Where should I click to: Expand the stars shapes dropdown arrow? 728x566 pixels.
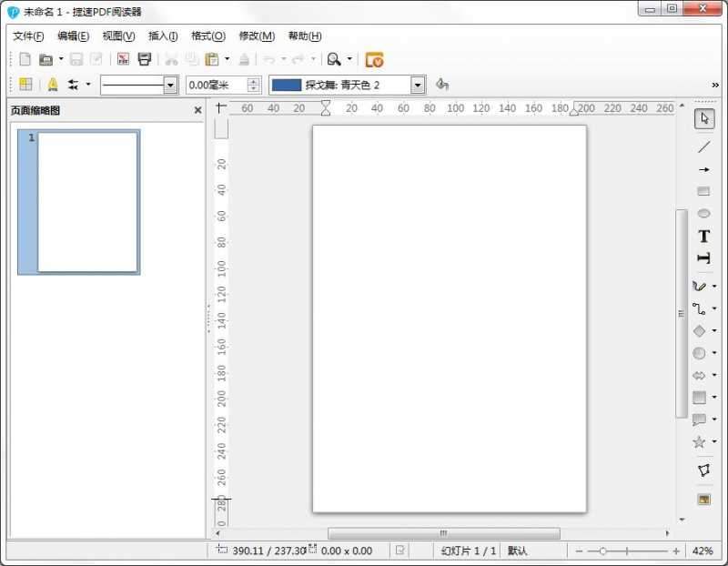(714, 442)
